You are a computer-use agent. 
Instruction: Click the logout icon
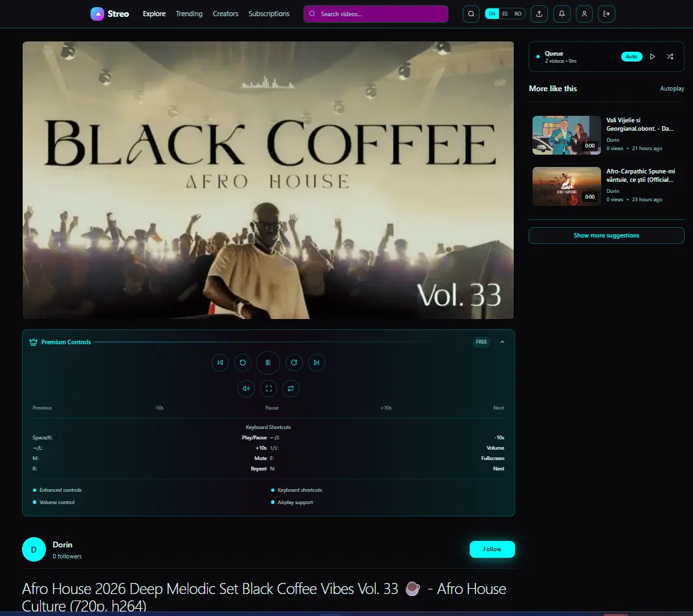pyautogui.click(x=606, y=14)
